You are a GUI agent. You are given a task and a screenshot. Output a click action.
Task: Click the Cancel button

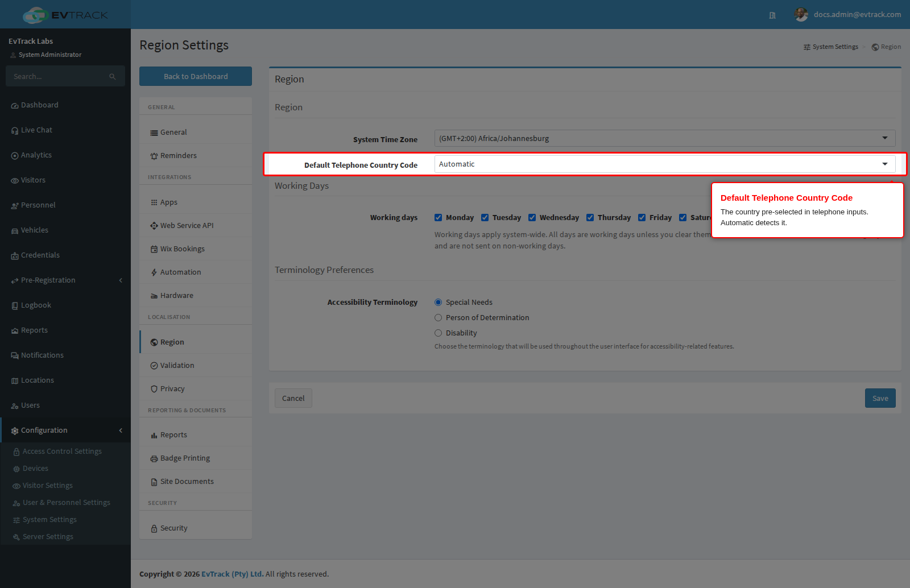click(x=293, y=398)
